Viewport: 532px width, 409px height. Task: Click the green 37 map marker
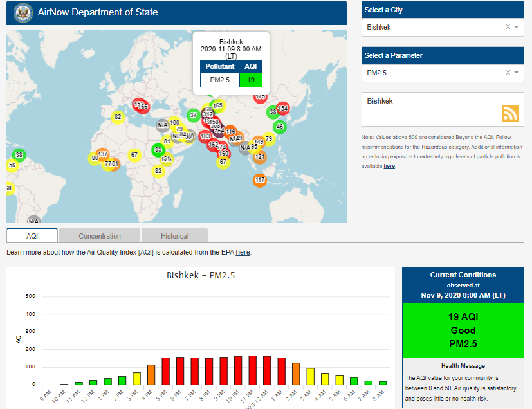[x=193, y=115]
